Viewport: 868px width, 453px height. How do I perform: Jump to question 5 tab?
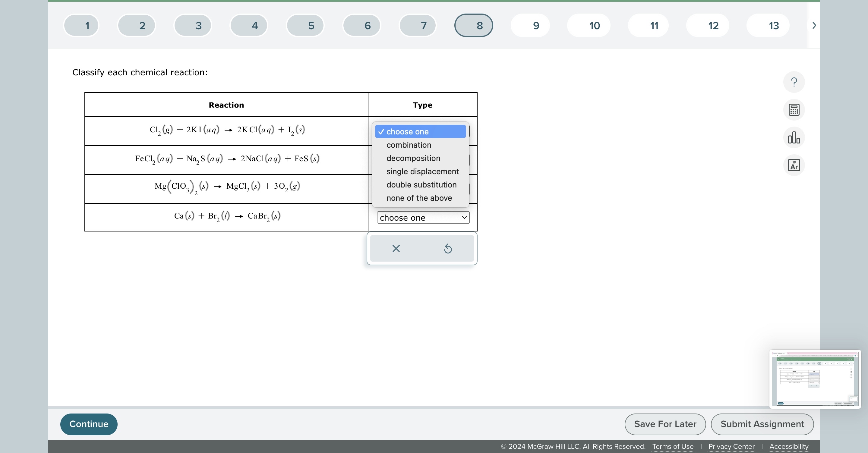tap(305, 26)
